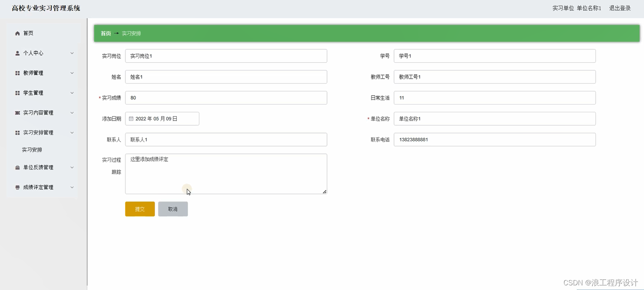Open the 添加日期 date picker field
644x290 pixels.
tap(162, 119)
